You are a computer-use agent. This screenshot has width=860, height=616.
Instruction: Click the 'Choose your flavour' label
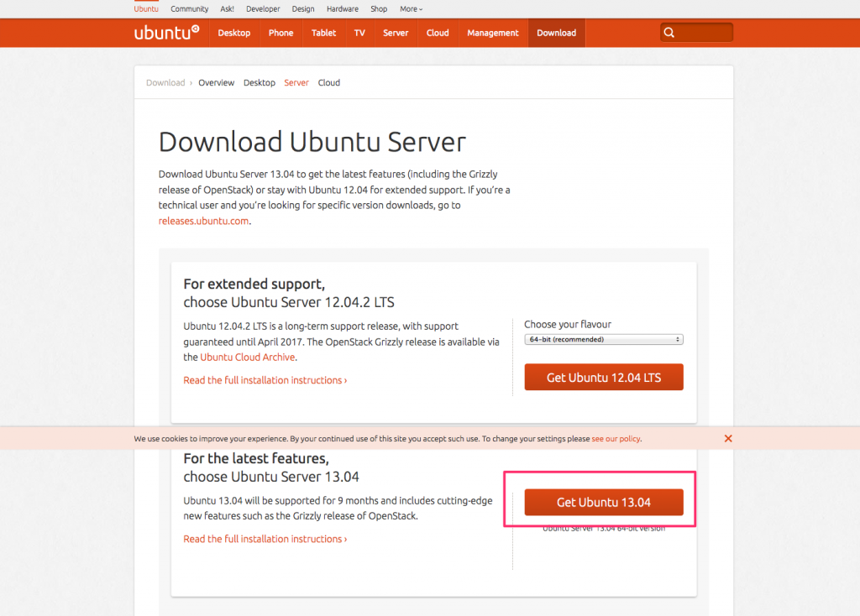(568, 325)
